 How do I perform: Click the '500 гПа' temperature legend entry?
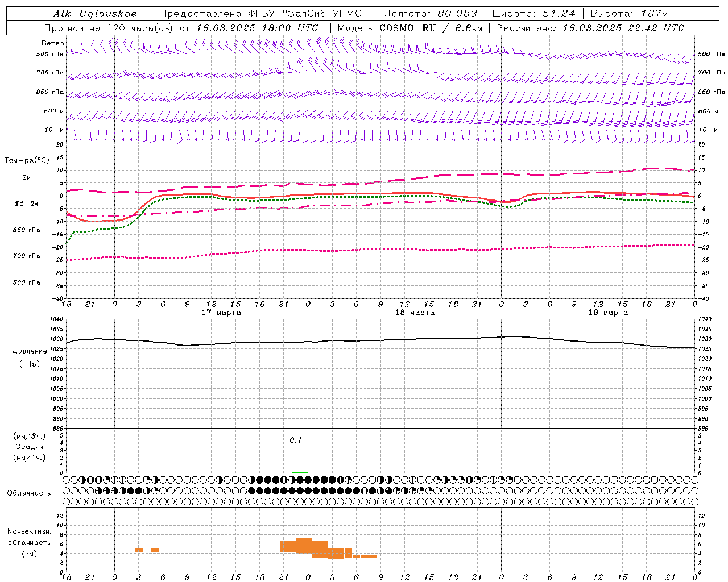27,282
